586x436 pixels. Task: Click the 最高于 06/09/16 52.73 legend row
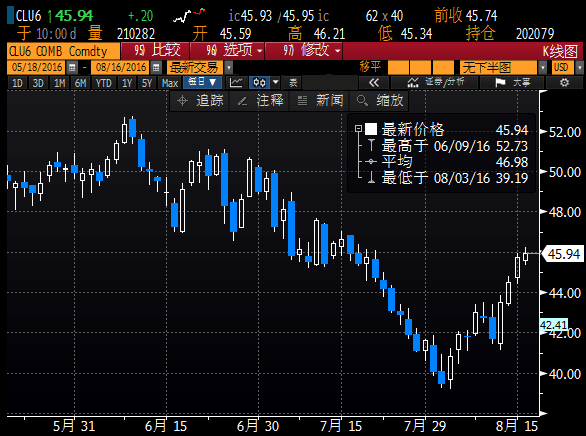(x=454, y=146)
